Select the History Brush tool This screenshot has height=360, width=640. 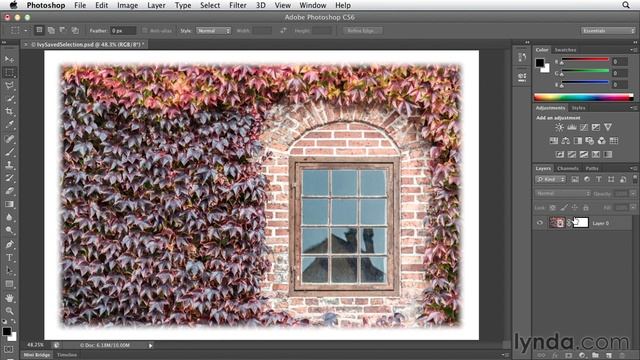coord(9,178)
